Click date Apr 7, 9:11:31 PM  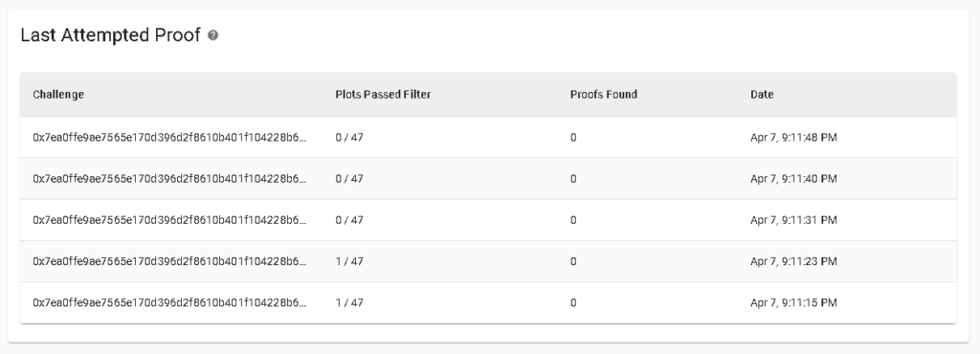(793, 220)
